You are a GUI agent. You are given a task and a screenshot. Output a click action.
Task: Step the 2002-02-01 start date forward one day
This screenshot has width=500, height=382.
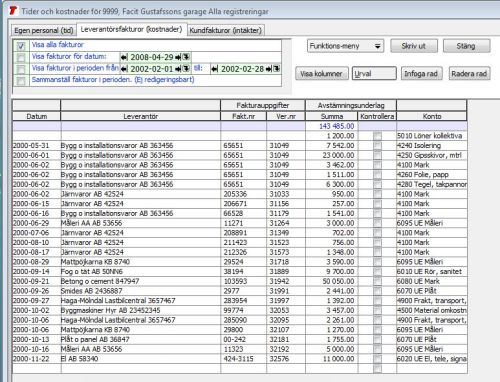[x=178, y=69]
